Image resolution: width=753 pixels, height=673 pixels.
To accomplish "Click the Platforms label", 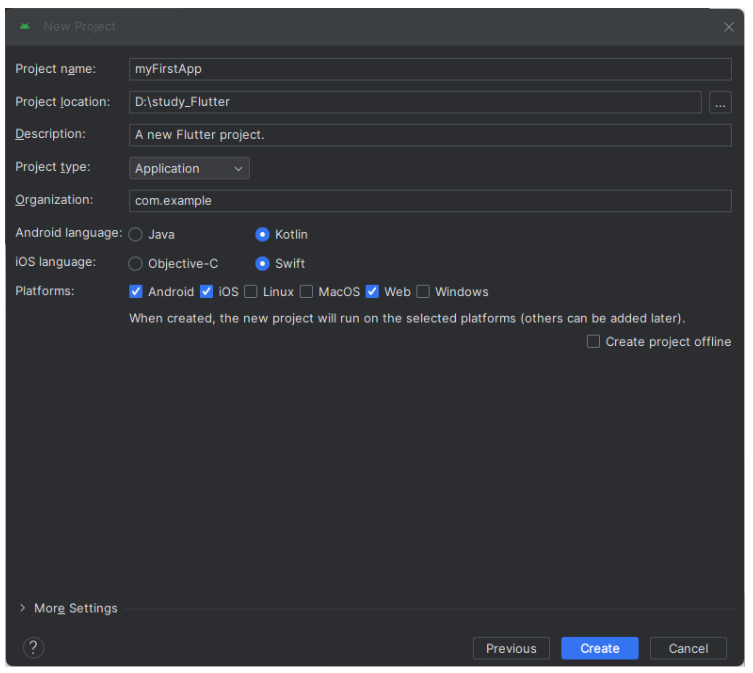I will [45, 291].
